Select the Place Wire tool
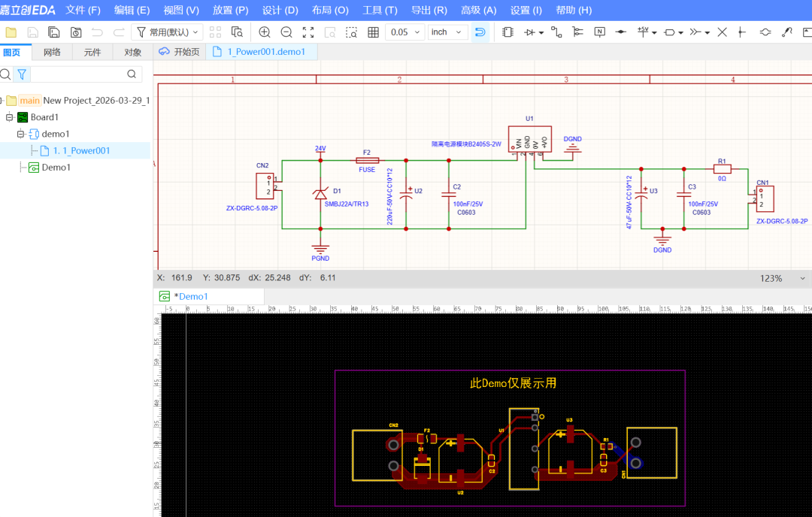 556,32
